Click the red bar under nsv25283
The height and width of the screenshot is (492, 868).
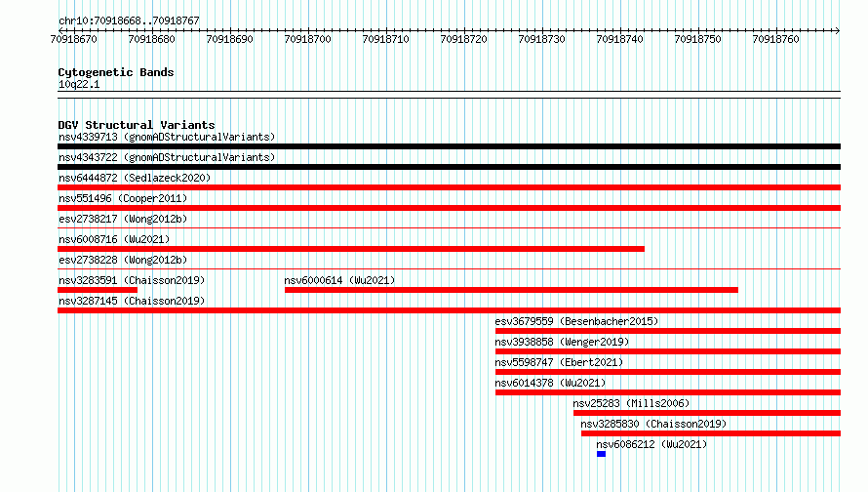707,413
